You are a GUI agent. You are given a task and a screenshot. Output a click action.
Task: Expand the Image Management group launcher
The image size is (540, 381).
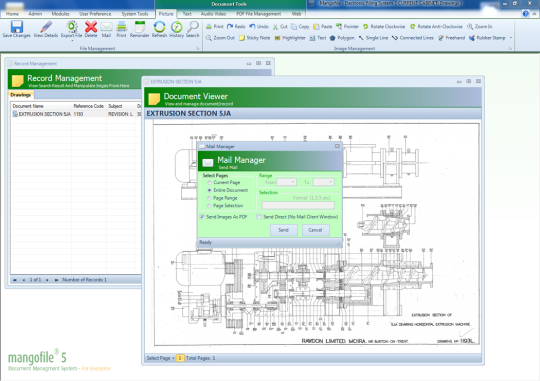[510, 49]
